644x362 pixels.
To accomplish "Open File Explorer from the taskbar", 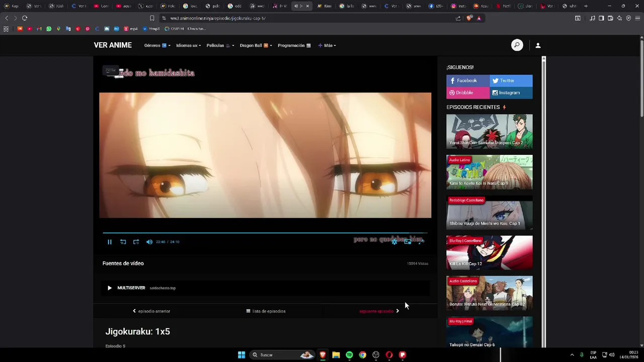I will click(x=336, y=355).
